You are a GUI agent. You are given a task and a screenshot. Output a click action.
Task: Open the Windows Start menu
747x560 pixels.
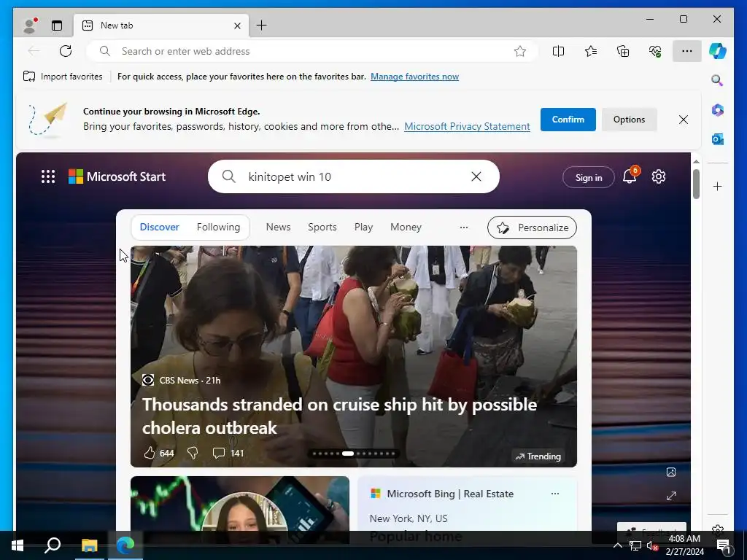pyautogui.click(x=18, y=545)
